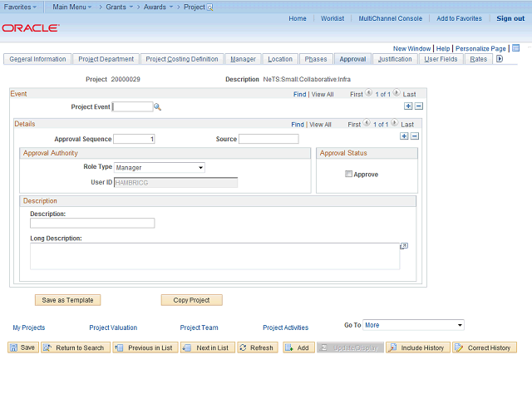Go to next Event row arrow

pos(397,94)
